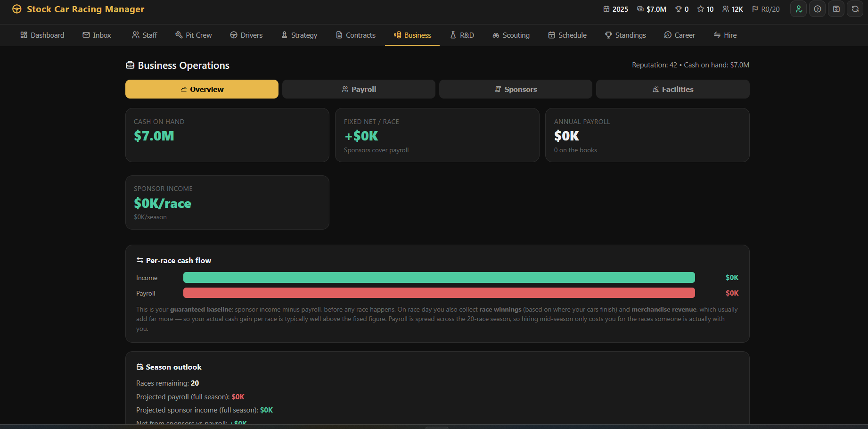Go to the Staff tab

pyautogui.click(x=145, y=35)
